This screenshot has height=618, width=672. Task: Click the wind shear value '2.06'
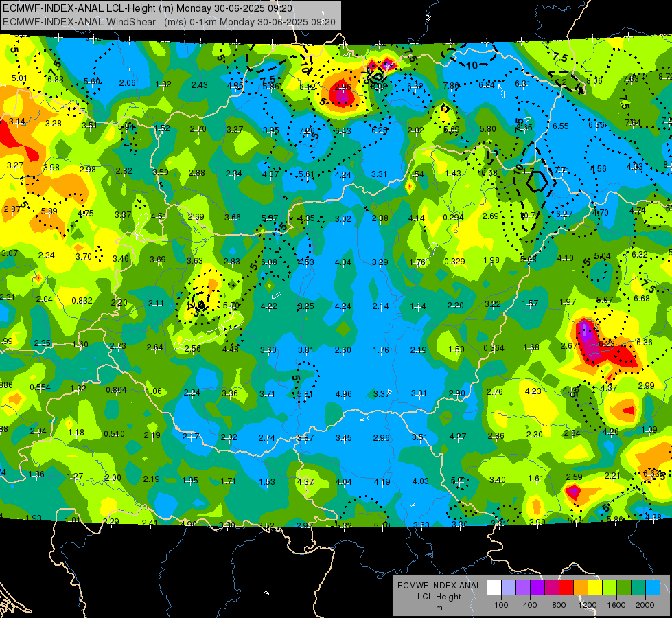pos(127,83)
